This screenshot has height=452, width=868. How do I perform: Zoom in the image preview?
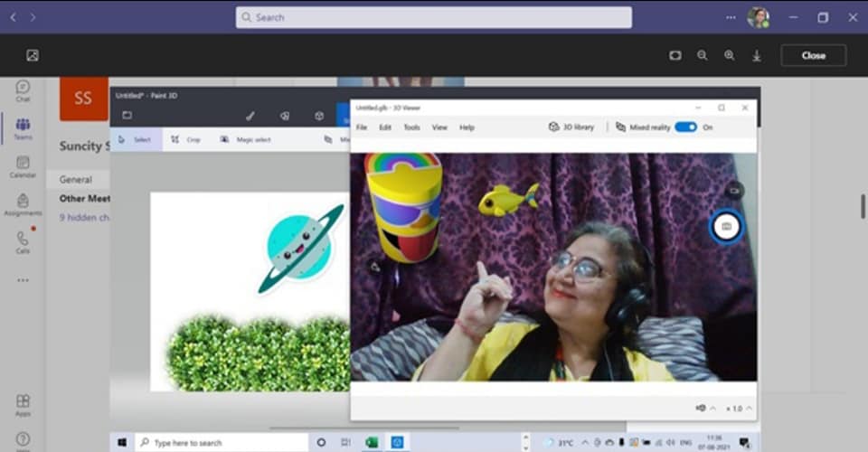click(730, 55)
